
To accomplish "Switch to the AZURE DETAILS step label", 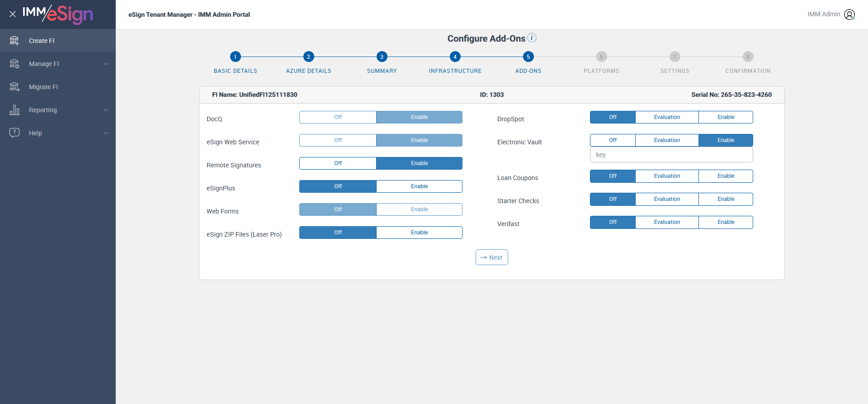I will tap(308, 71).
